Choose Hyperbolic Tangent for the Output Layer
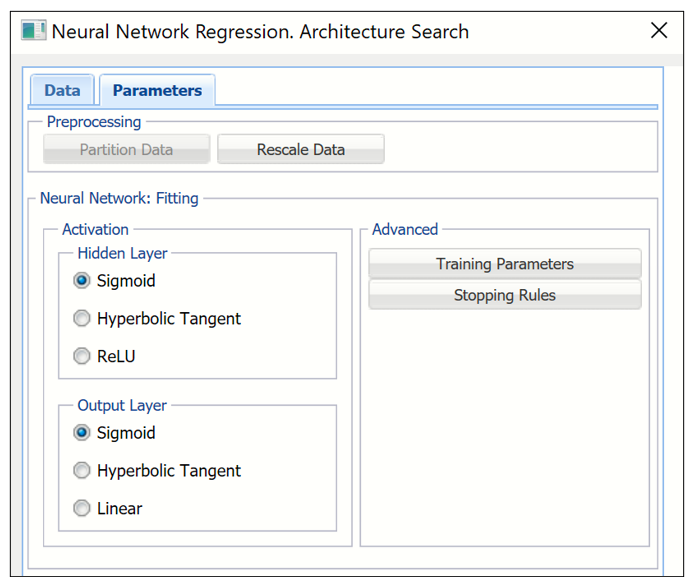This screenshot has height=577, width=688. (x=82, y=471)
